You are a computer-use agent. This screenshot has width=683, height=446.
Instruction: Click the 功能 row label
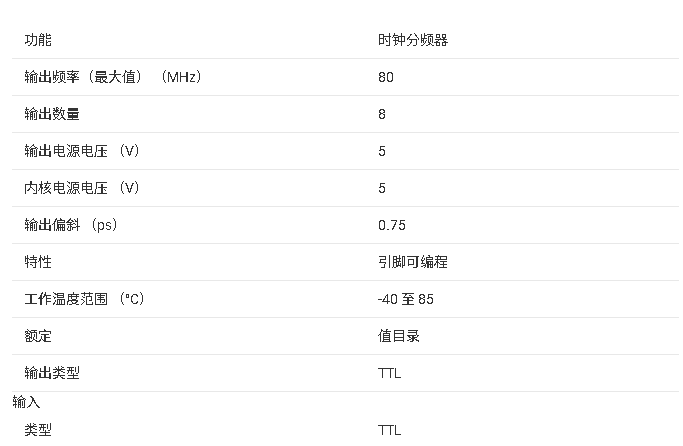point(38,40)
